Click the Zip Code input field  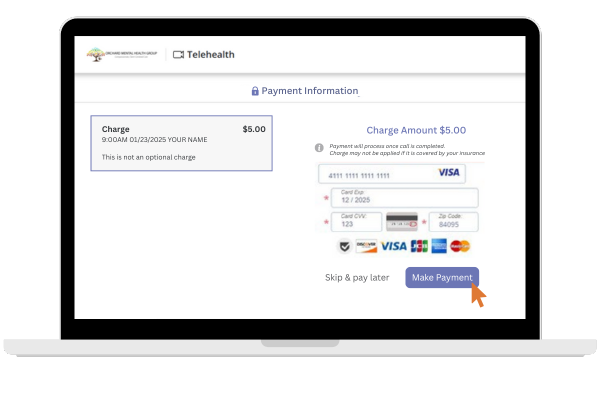(453, 222)
